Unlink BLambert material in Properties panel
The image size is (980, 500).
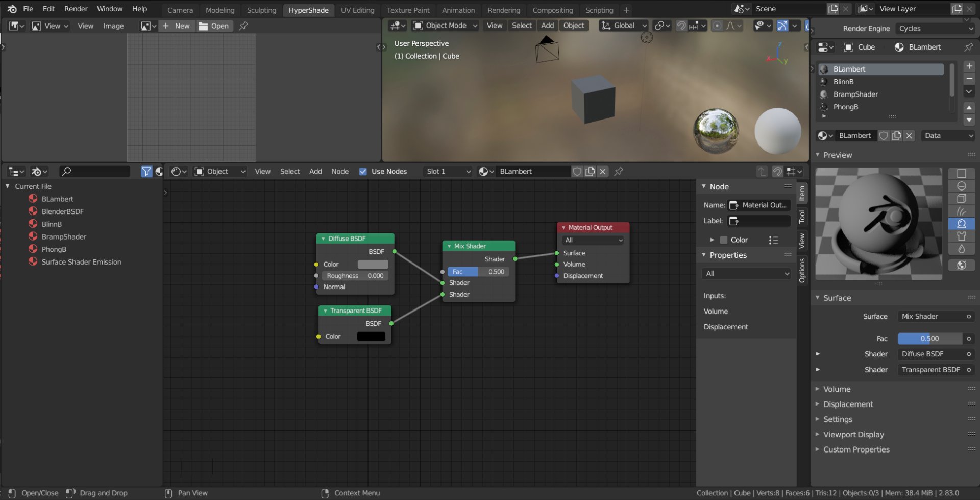[909, 136]
